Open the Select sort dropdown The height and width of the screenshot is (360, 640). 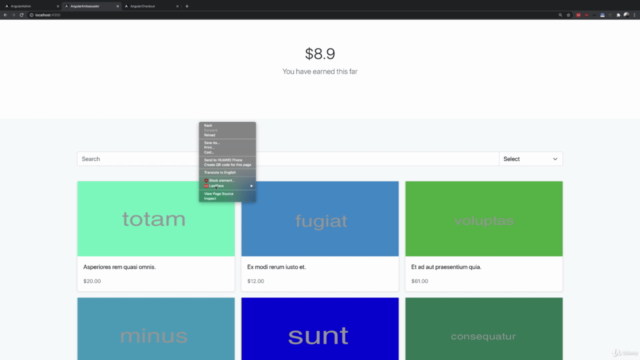tap(531, 159)
